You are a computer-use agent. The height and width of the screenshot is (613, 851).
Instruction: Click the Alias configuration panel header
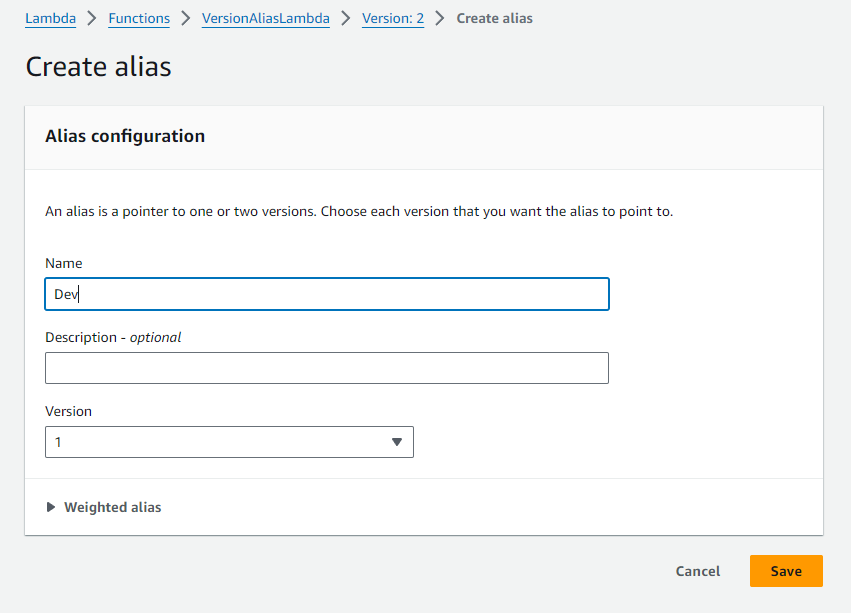tap(125, 136)
